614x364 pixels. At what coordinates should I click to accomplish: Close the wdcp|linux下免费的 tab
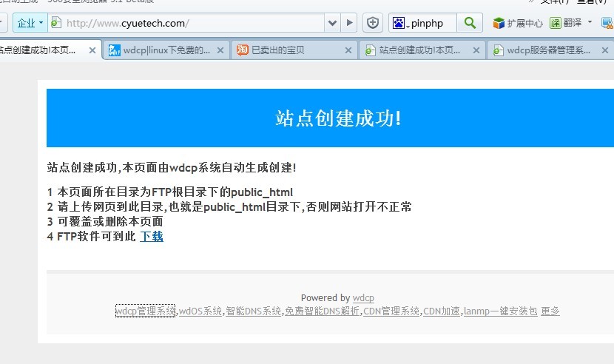[x=220, y=51]
